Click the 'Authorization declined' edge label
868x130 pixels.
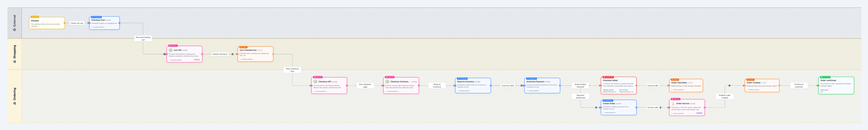pyautogui.click(x=580, y=86)
